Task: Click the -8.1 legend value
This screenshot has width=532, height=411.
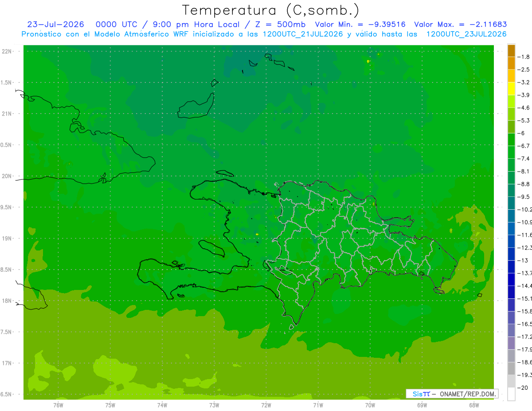Action: pos(524,171)
